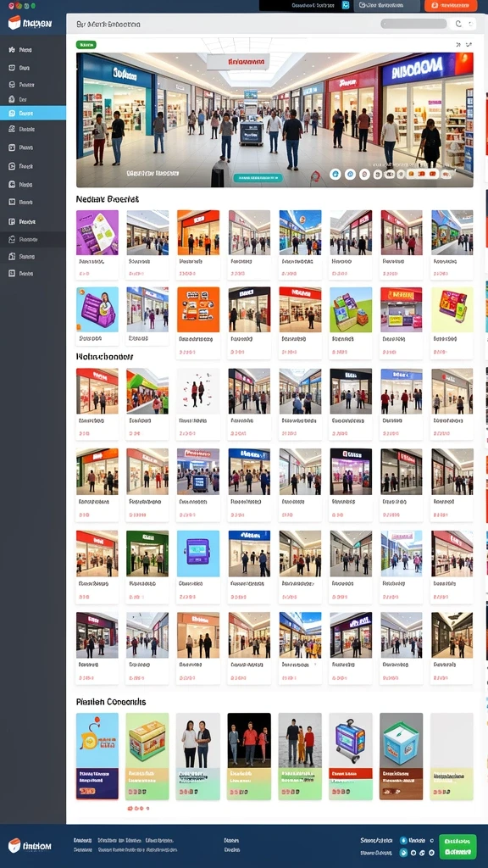Click the teal square icon in the top bar

tap(346, 5)
